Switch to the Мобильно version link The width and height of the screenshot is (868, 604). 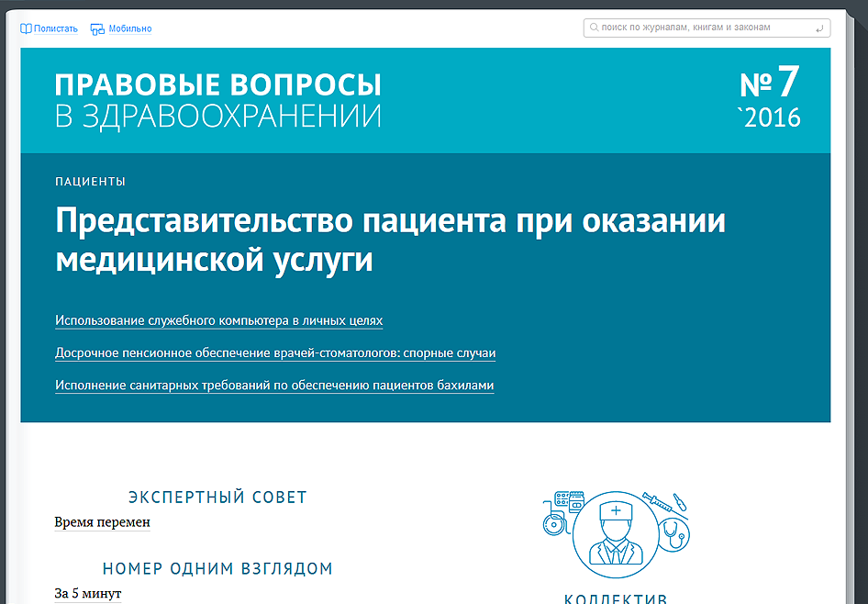[x=129, y=28]
